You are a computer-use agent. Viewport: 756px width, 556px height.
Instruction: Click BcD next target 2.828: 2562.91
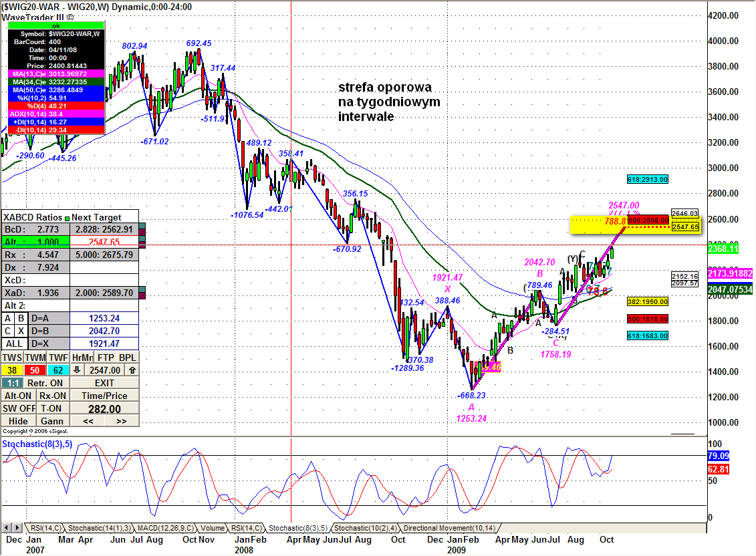click(x=104, y=229)
